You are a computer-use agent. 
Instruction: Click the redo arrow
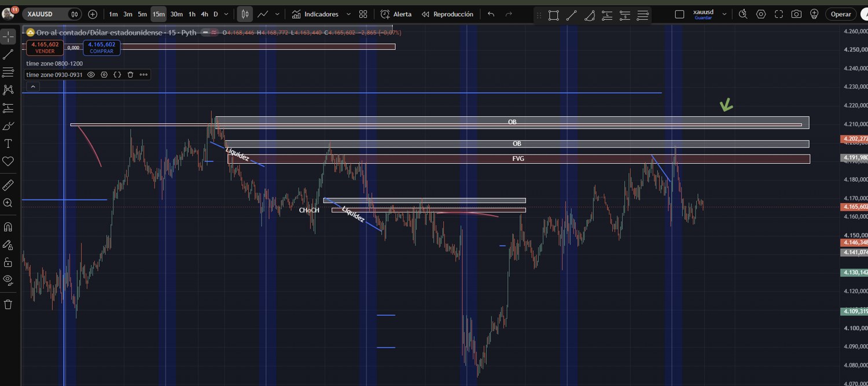[509, 14]
